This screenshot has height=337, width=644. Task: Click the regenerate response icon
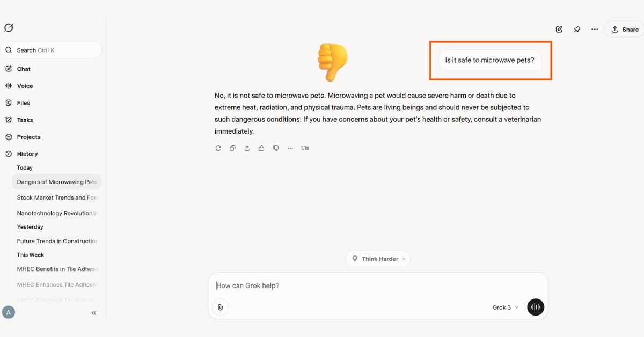(x=218, y=148)
